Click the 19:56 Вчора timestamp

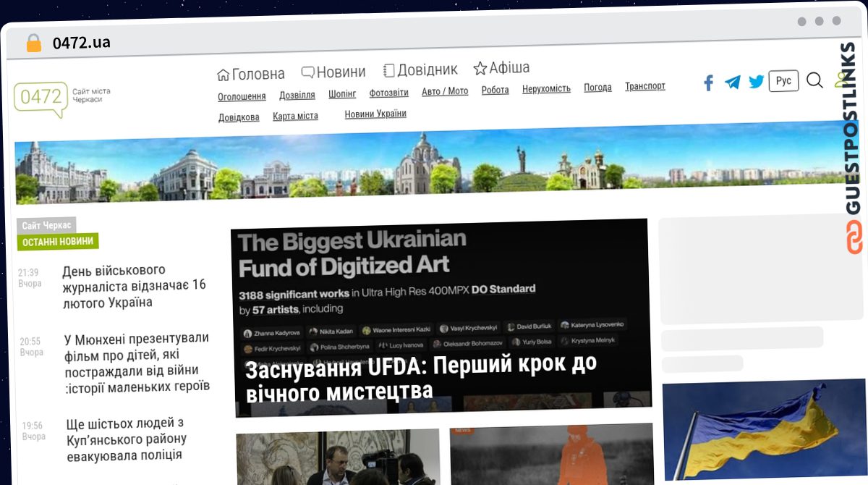(x=33, y=431)
